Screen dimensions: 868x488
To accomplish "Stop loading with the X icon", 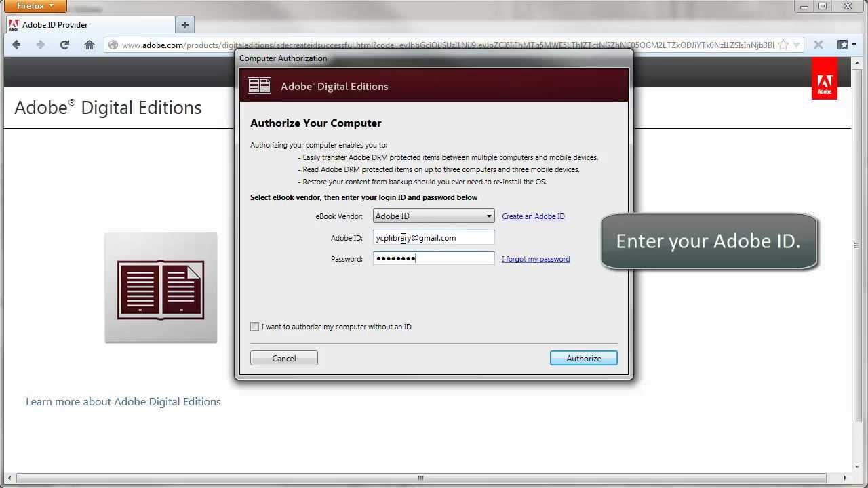I will click(818, 45).
